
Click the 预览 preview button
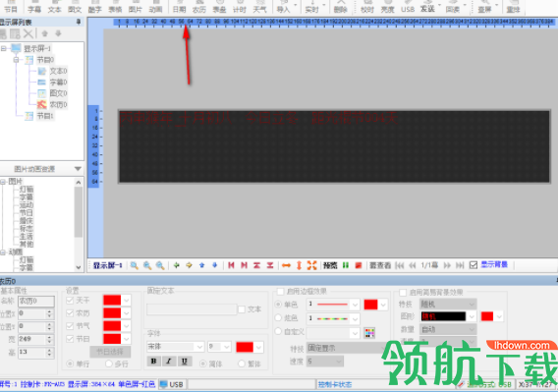330,265
